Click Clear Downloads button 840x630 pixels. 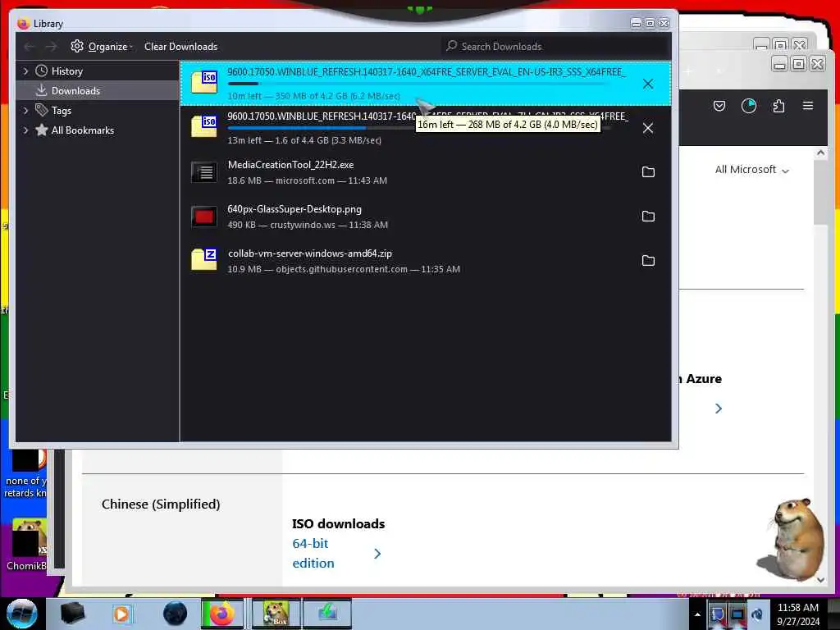[180, 47]
